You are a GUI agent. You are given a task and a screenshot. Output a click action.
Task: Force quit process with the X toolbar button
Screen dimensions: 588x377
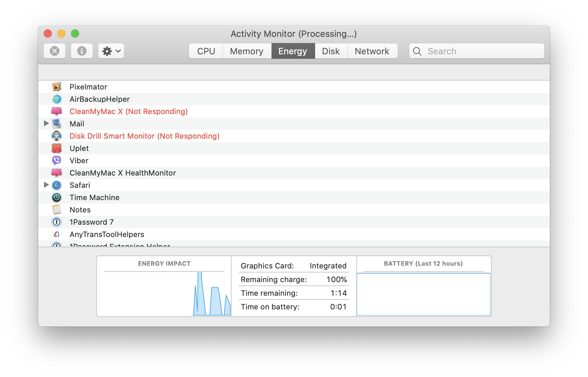(x=55, y=51)
